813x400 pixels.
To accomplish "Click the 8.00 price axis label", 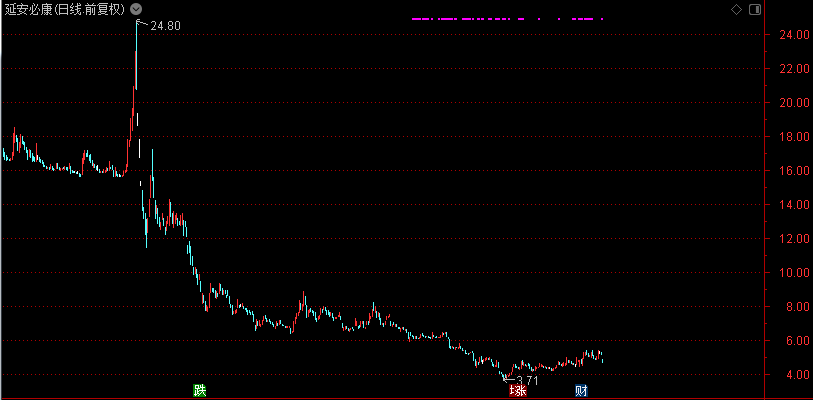I will 781,307.
